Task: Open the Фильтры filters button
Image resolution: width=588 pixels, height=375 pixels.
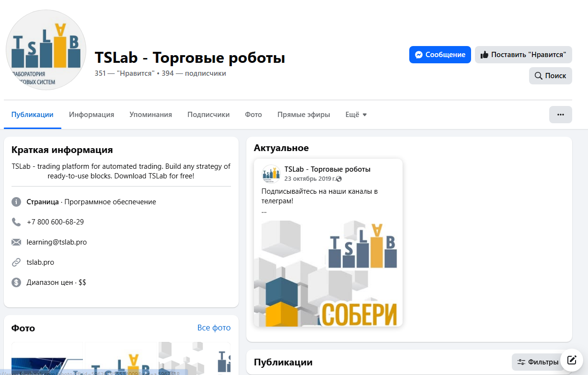Action: 538,362
